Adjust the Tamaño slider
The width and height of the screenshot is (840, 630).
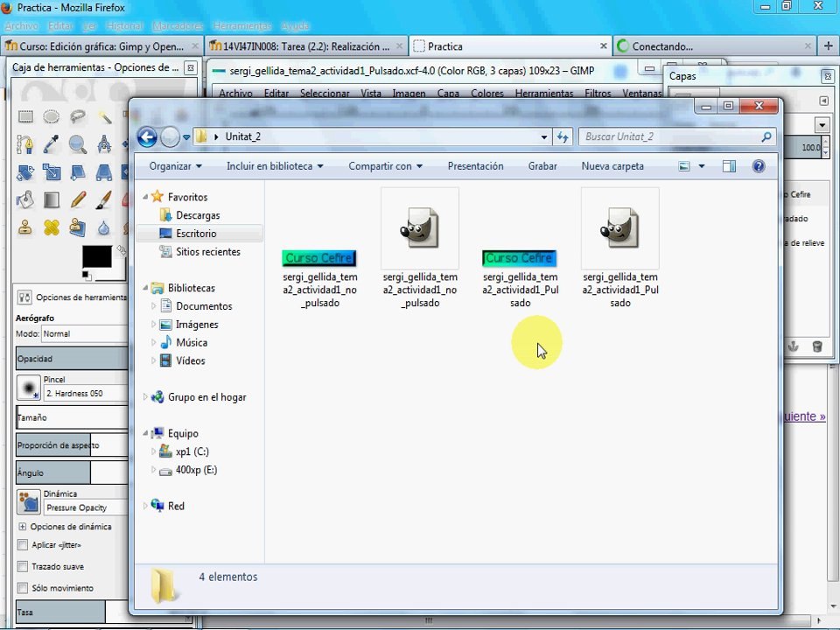(73, 417)
